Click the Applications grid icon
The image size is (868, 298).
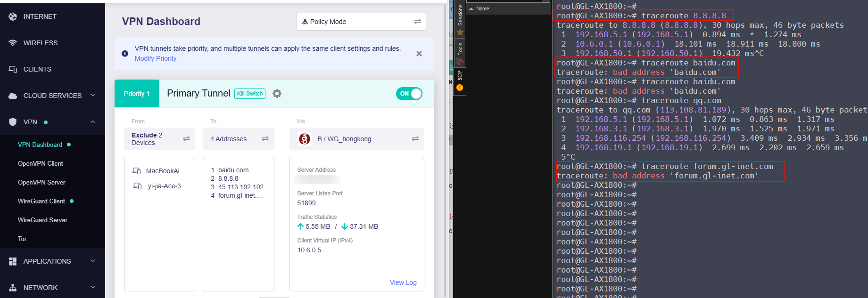coord(13,261)
